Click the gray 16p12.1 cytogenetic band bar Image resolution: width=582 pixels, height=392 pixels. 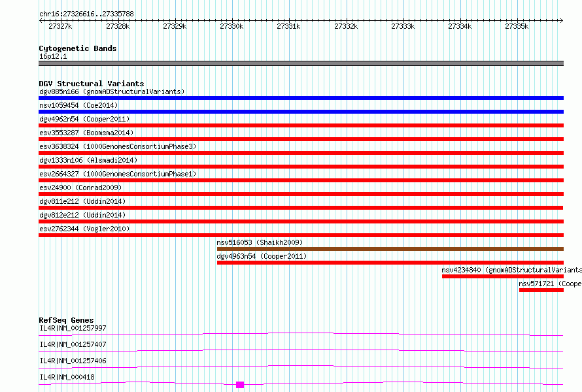click(x=301, y=63)
